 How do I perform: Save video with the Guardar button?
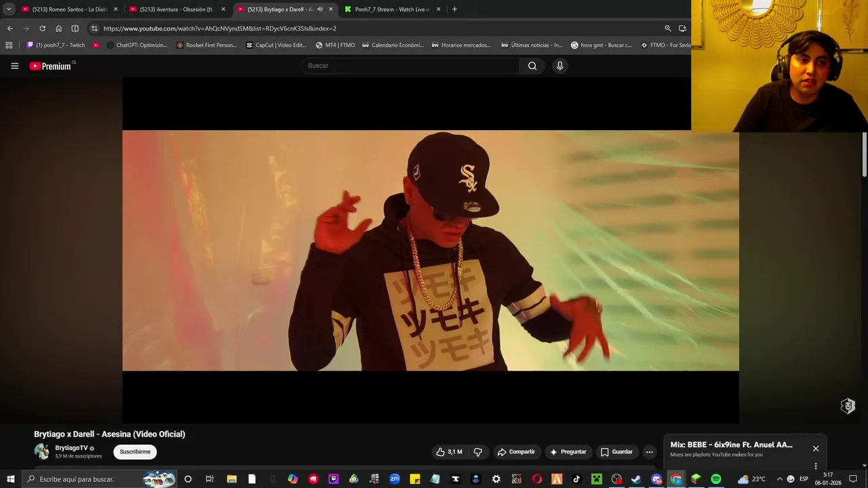coord(616,452)
